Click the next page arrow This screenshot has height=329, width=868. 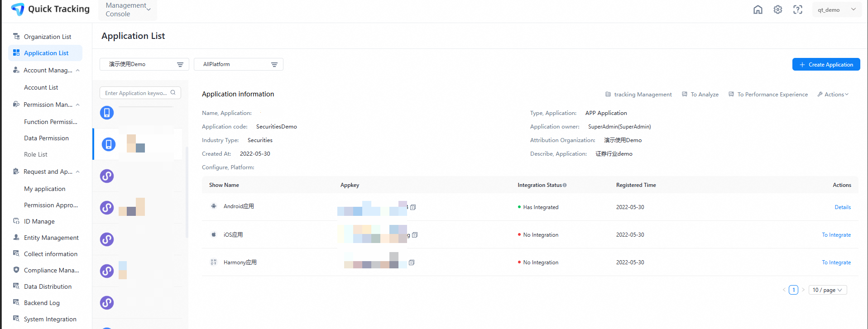[x=803, y=290]
